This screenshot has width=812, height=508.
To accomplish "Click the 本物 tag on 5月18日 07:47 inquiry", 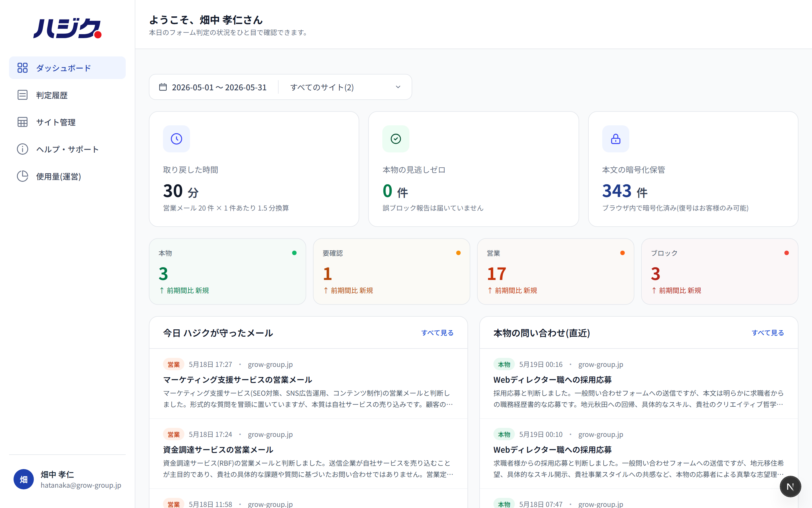I will pos(504,504).
